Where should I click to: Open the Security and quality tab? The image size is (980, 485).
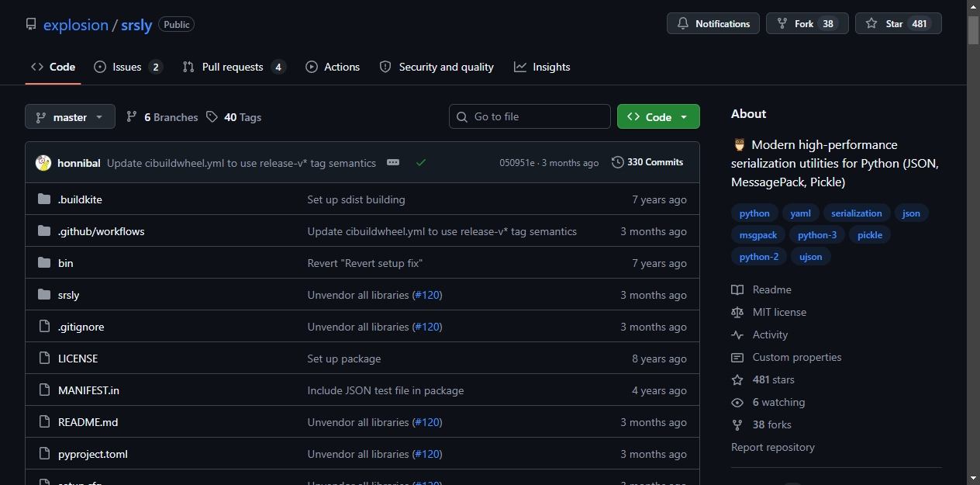[437, 67]
